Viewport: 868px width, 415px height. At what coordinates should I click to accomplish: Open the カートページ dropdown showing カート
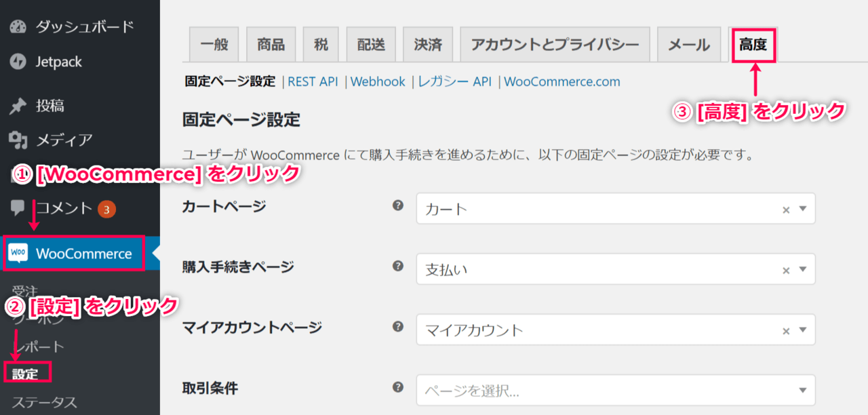pos(616,209)
